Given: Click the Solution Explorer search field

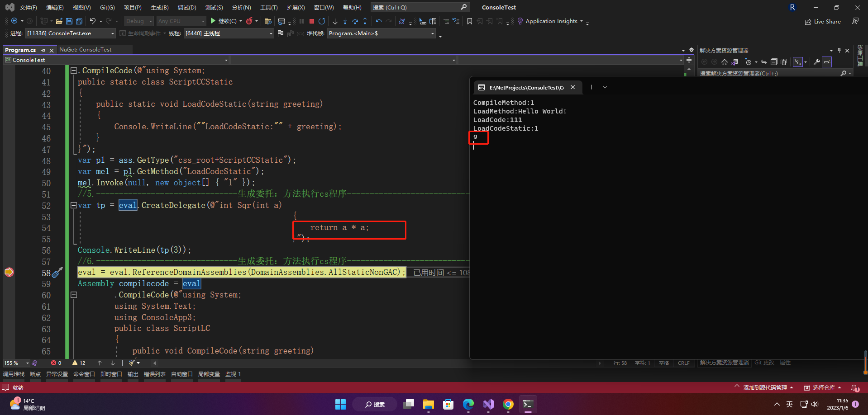Looking at the screenshot, I should tap(776, 73).
